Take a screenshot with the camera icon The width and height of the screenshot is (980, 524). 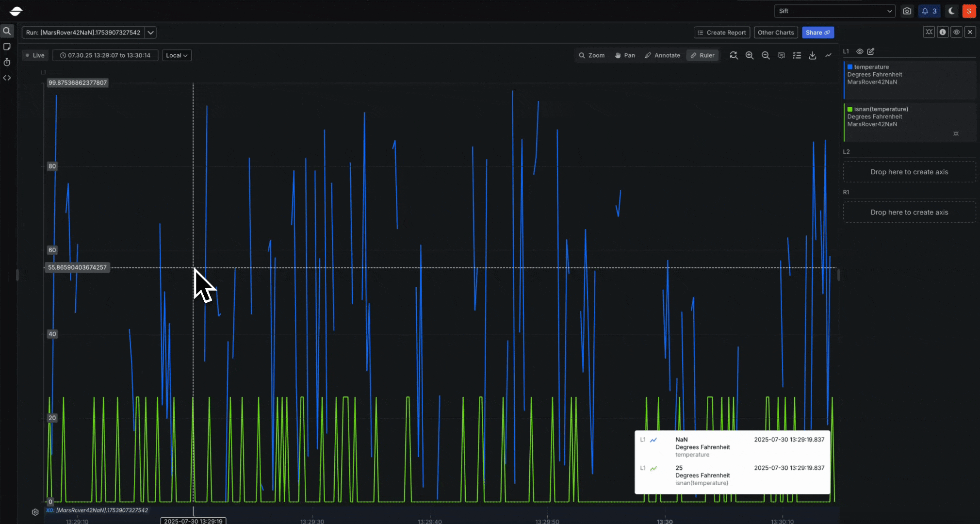pyautogui.click(x=907, y=11)
